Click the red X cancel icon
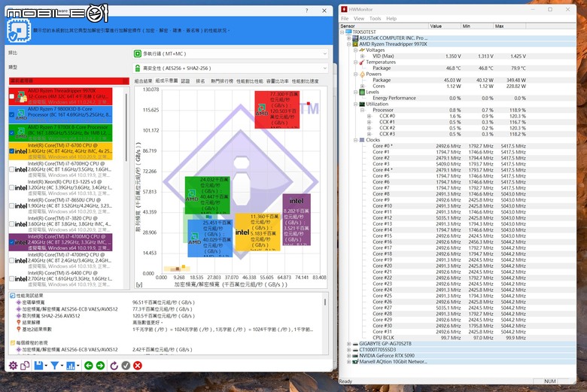Viewport: 587px width, 392px height. point(138,366)
